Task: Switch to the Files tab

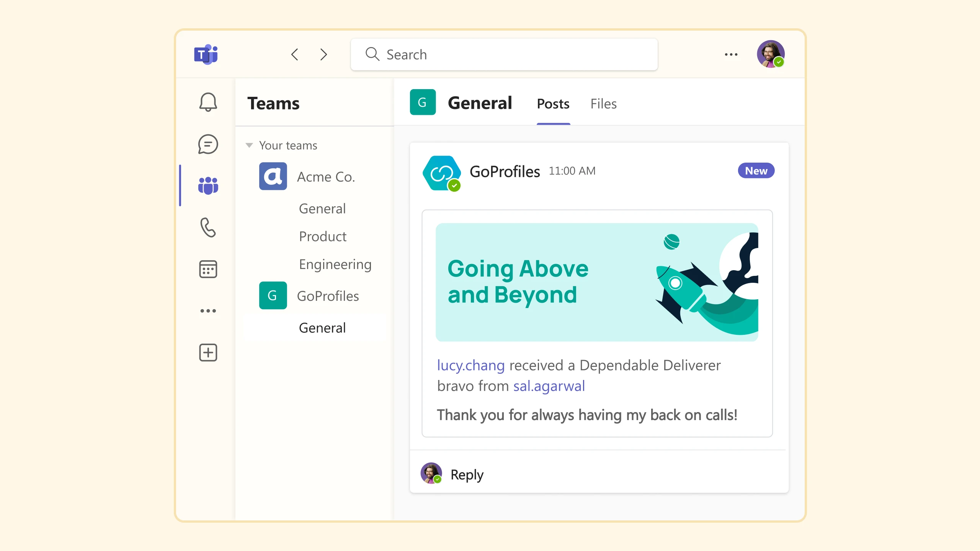Action: coord(603,103)
